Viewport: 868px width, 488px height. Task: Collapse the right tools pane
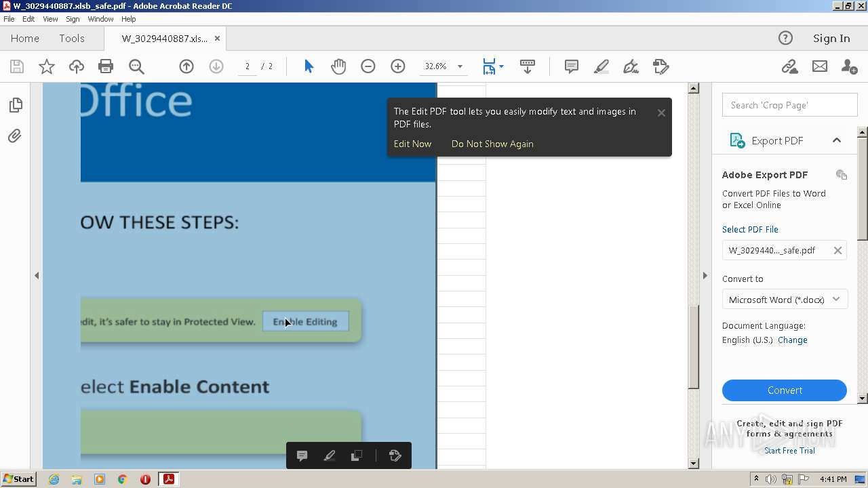pos(705,276)
